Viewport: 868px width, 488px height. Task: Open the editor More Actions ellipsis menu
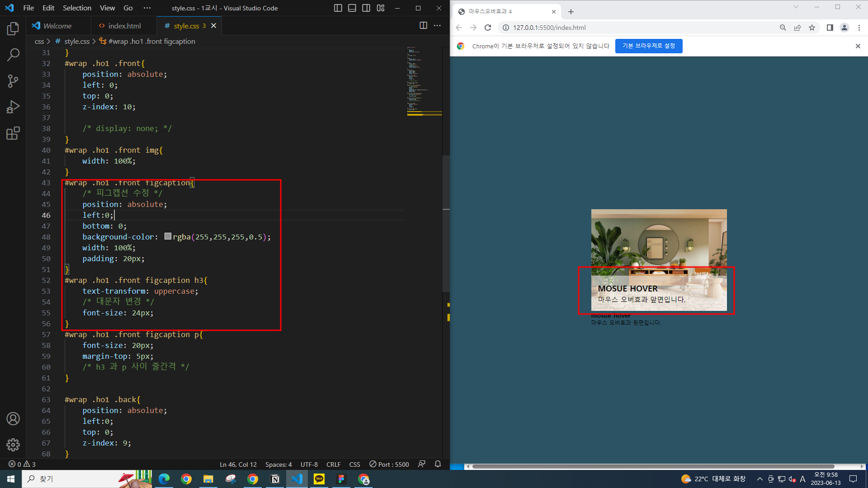click(x=437, y=26)
